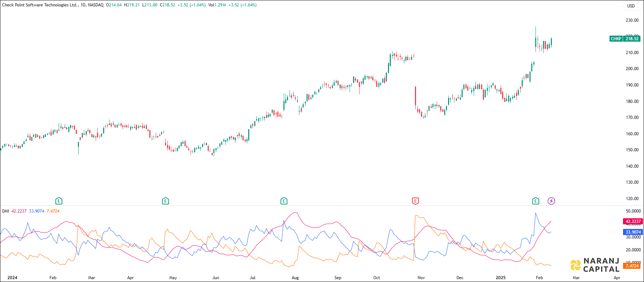Open the earnings marker just before August 2024
Screen dimensions: 644x282
coord(284,201)
